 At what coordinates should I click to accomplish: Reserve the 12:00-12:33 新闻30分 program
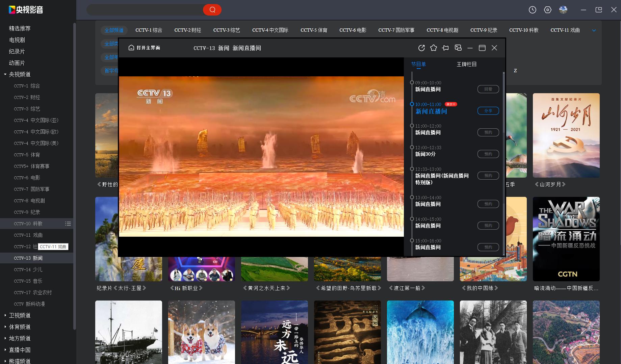[x=488, y=154]
